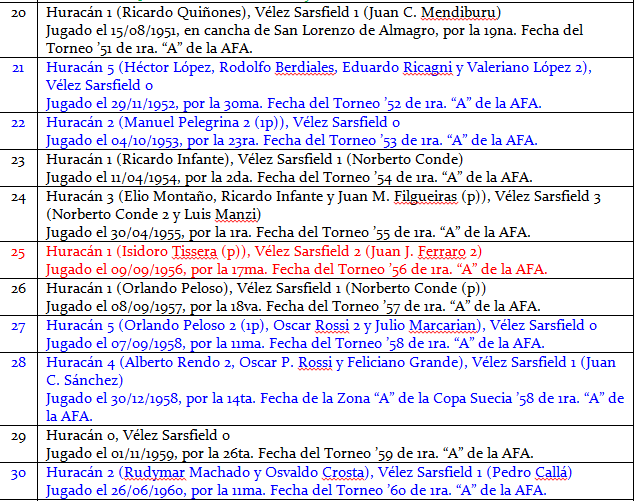Viewport: 635px width, 501px height.
Task: Click row number 27 cell
Action: point(18,334)
